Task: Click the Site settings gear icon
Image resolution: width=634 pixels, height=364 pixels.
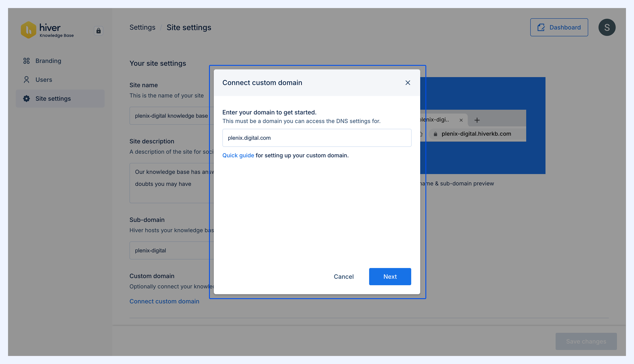Action: coord(26,99)
